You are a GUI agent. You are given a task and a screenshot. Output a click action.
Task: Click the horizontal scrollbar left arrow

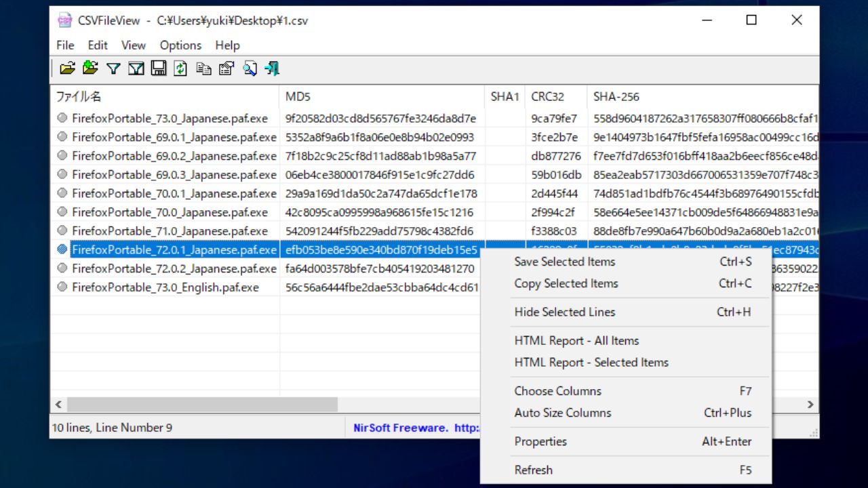coord(58,405)
